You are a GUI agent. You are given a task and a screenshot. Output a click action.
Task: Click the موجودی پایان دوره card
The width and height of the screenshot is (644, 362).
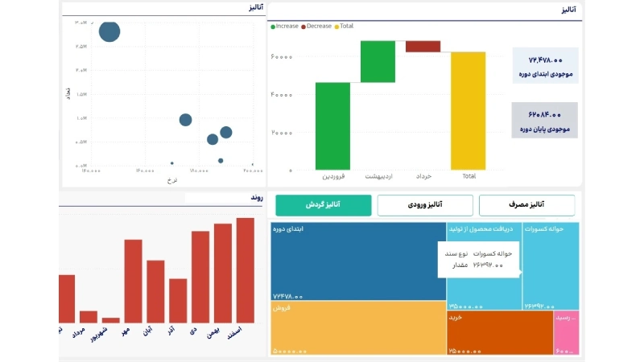[x=545, y=121]
